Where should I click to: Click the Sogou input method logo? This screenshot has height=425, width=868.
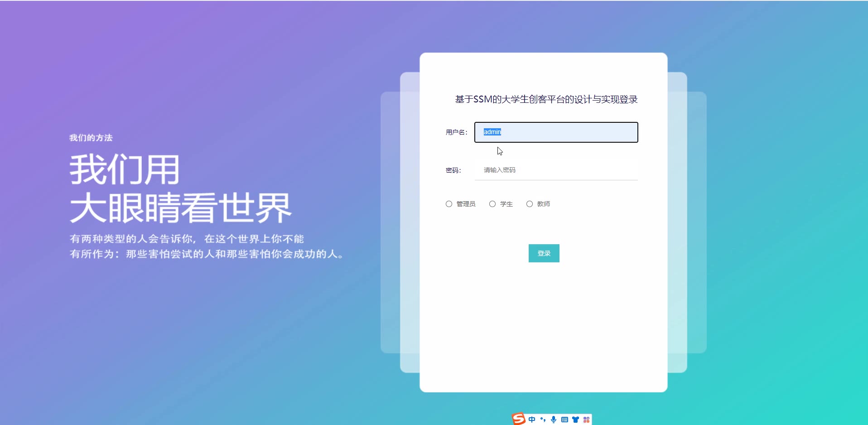519,419
